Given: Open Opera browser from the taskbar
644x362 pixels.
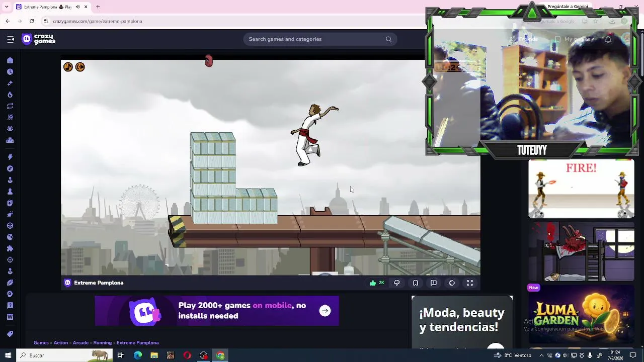Looking at the screenshot, I should pos(187,355).
